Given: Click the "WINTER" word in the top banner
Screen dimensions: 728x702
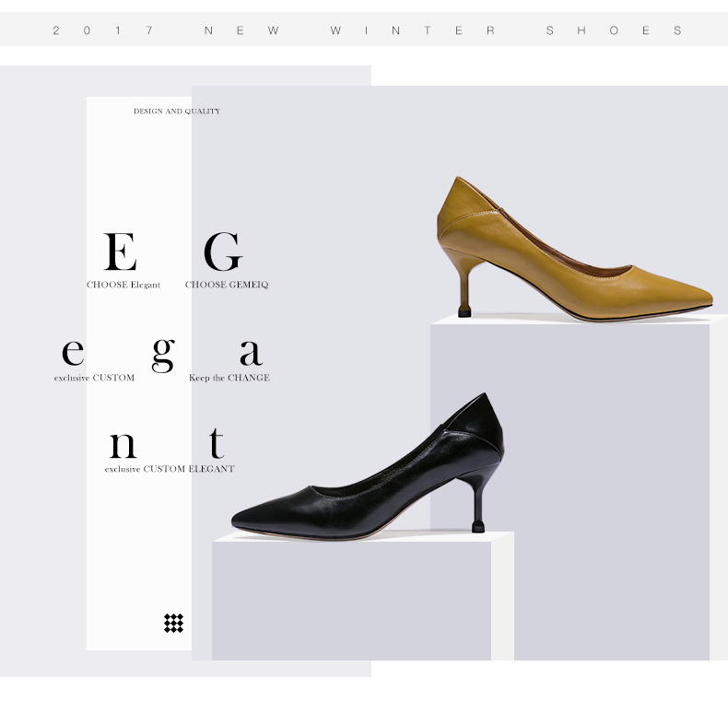Looking at the screenshot, I should (x=413, y=30).
